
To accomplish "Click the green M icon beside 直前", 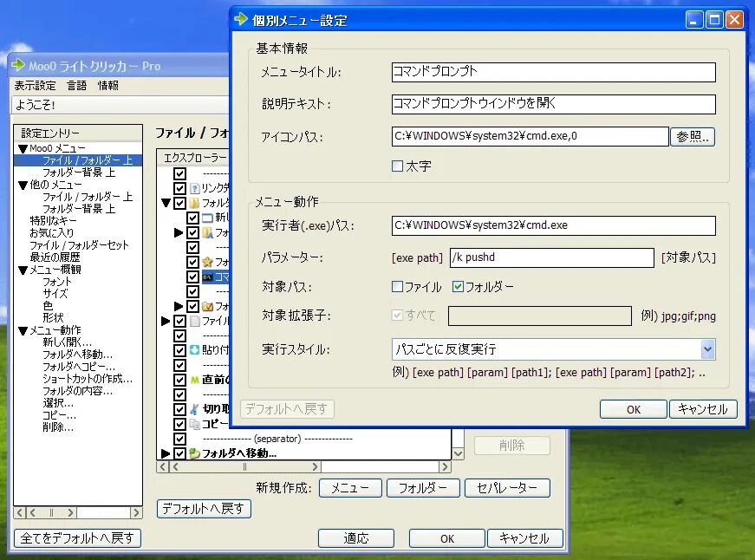I will point(194,380).
